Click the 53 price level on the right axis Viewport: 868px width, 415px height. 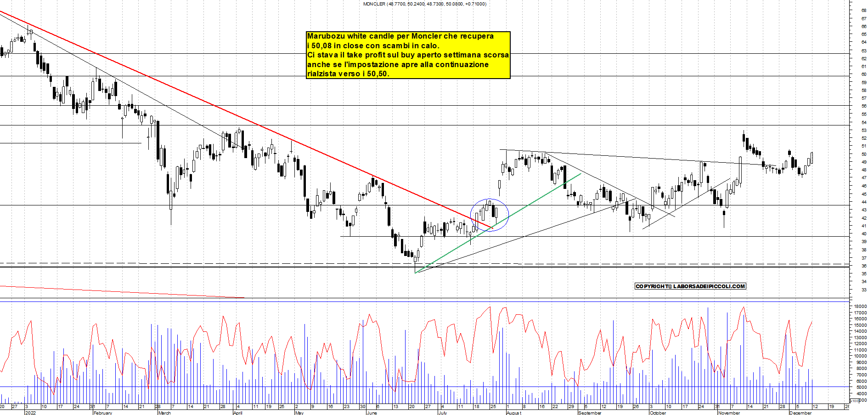click(864, 130)
